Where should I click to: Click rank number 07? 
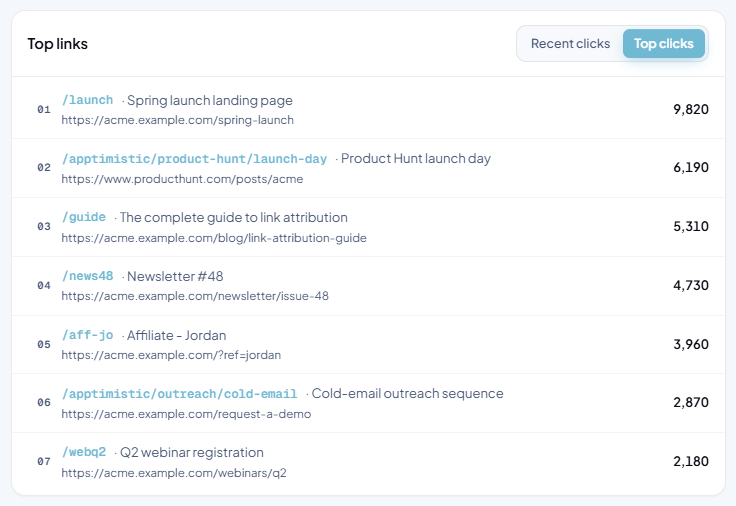44,461
